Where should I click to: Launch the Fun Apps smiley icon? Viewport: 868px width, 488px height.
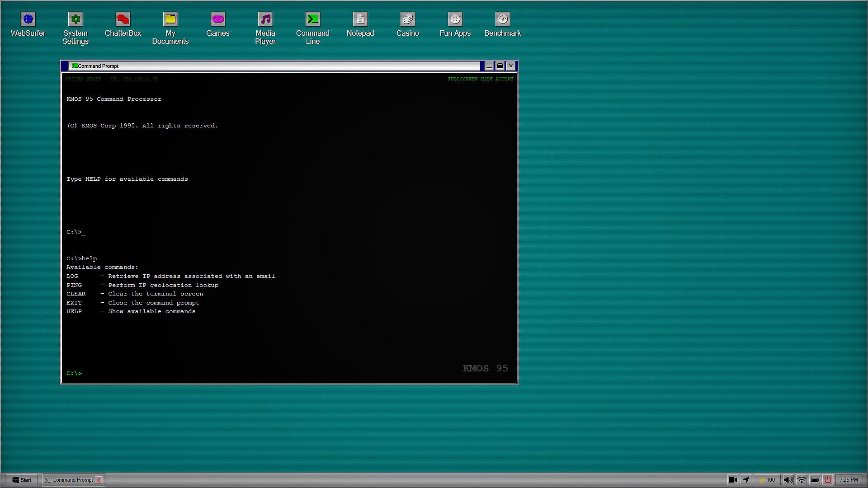[455, 19]
